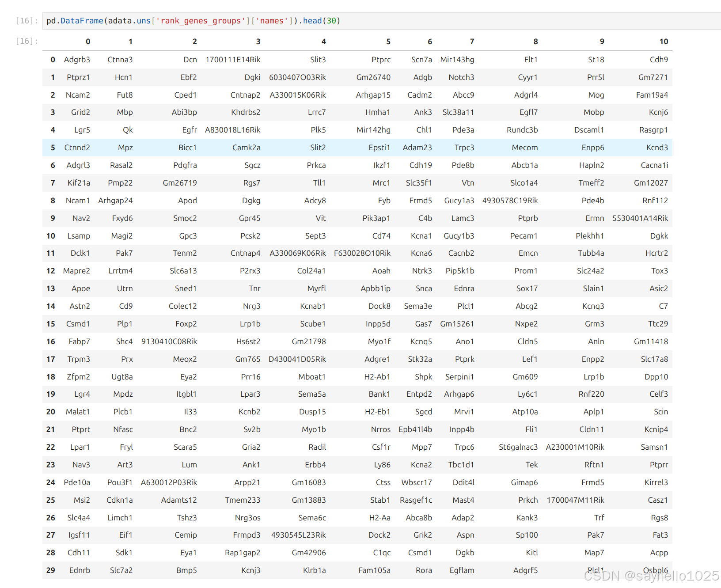The width and height of the screenshot is (721, 588).
Task: Click the cell 'Apoe'
Action: pos(81,288)
